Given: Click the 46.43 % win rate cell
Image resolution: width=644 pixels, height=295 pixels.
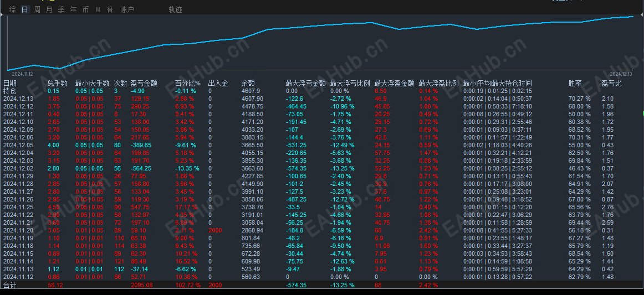Looking at the screenshot, I should [580, 168].
